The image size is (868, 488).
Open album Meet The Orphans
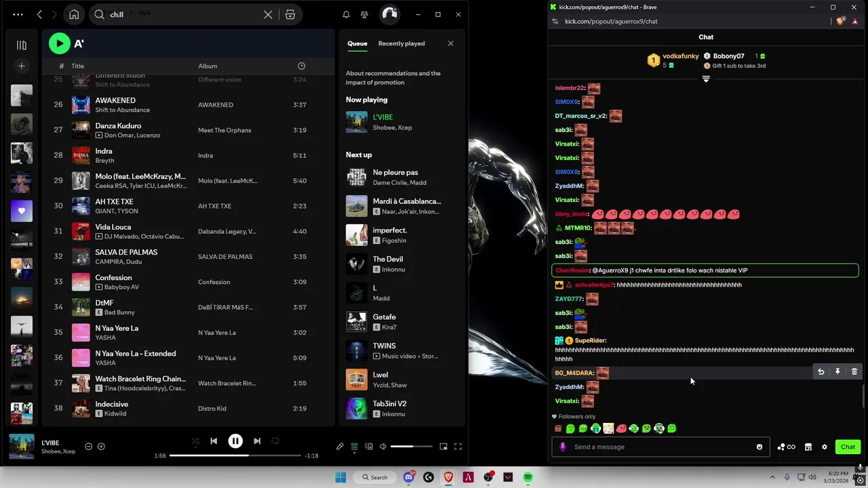tap(224, 130)
